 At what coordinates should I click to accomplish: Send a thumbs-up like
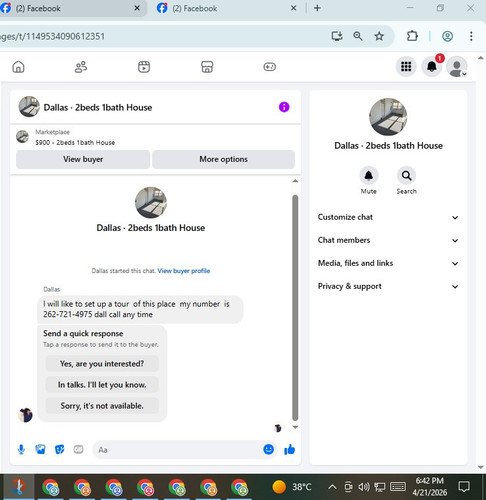[289, 449]
